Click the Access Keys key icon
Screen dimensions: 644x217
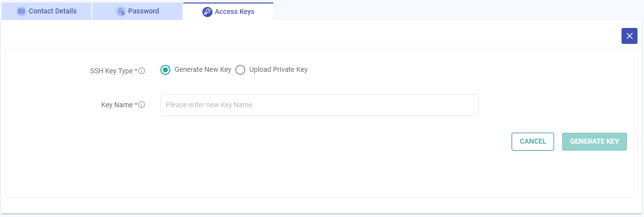point(207,12)
